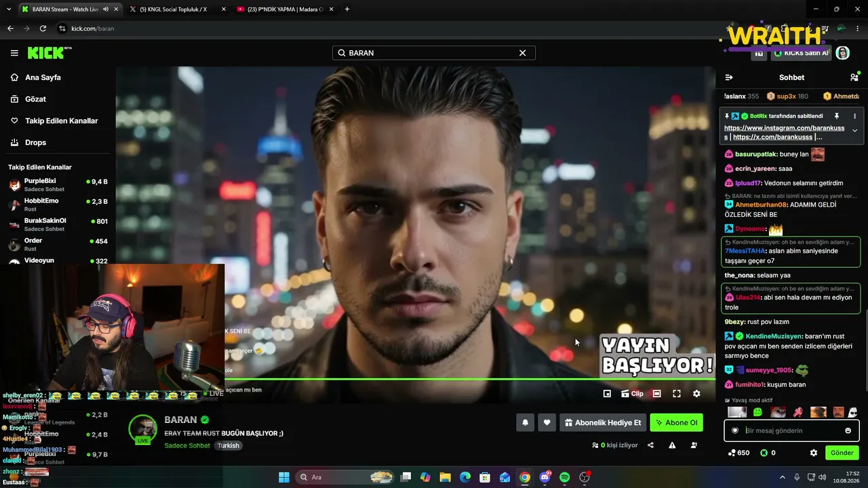Report the stream with warning icon

tap(672, 445)
